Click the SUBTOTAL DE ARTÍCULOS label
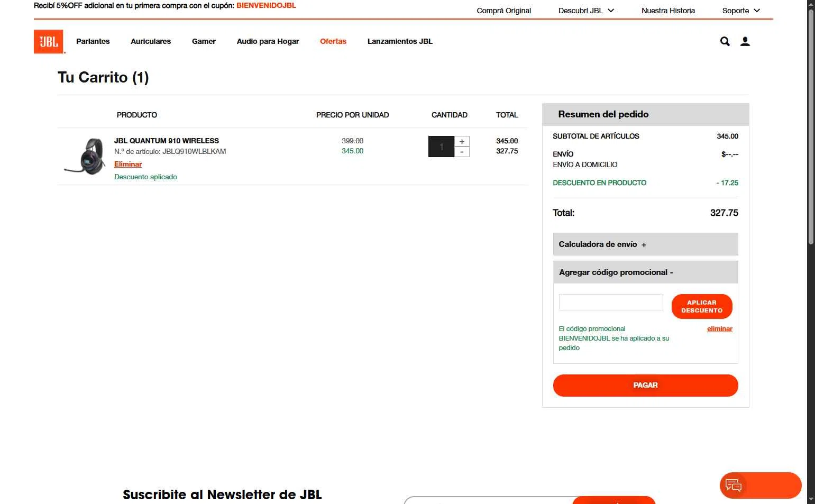This screenshot has height=504, width=815. (596, 136)
